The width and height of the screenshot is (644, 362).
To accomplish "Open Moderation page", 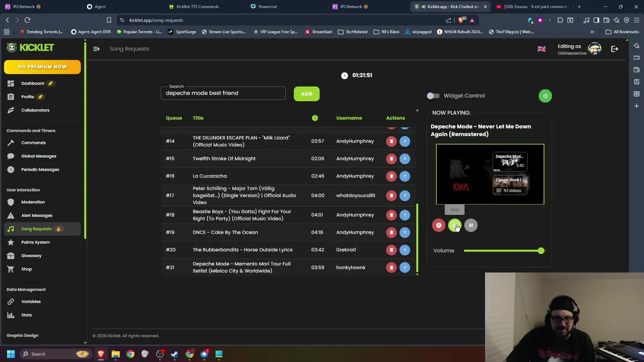I will (x=33, y=202).
